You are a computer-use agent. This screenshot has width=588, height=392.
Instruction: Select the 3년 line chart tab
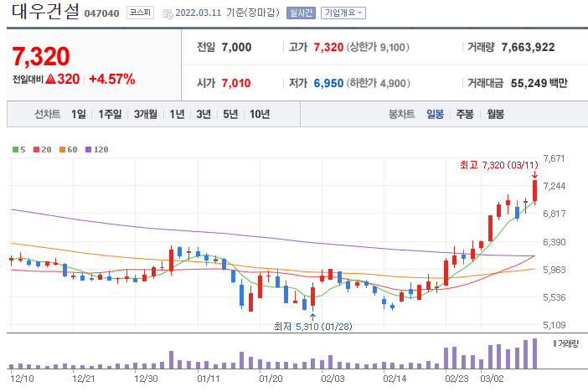[204, 114]
